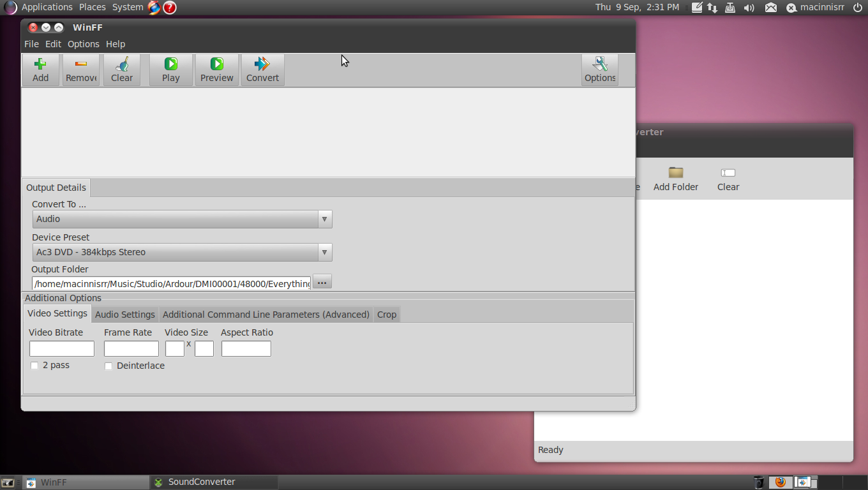Viewport: 868px width, 490px height.
Task: Browse for output folder with ... button
Action: (x=322, y=282)
